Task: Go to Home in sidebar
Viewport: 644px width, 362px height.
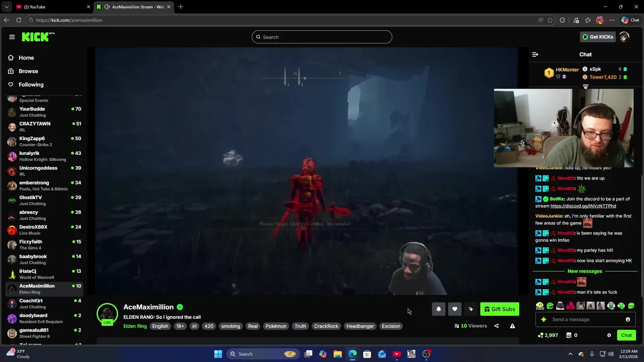Action: coord(26,58)
